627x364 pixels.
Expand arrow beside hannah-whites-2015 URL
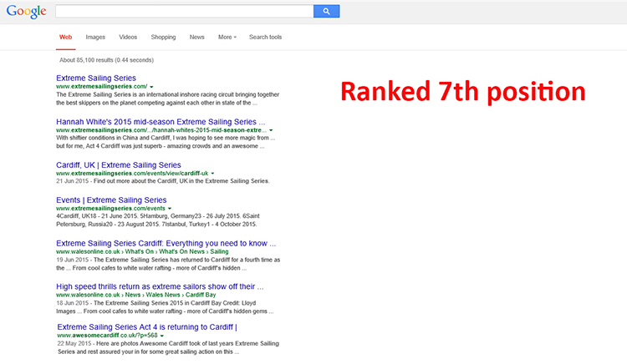pos(271,130)
